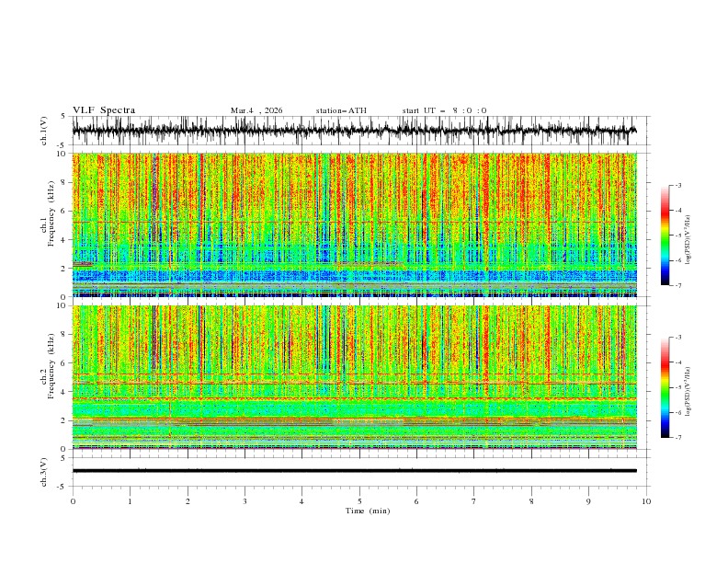Click the lower "log(PSD)(V²/Hz)" color bar label
The width and height of the screenshot is (728, 563).
click(x=688, y=392)
